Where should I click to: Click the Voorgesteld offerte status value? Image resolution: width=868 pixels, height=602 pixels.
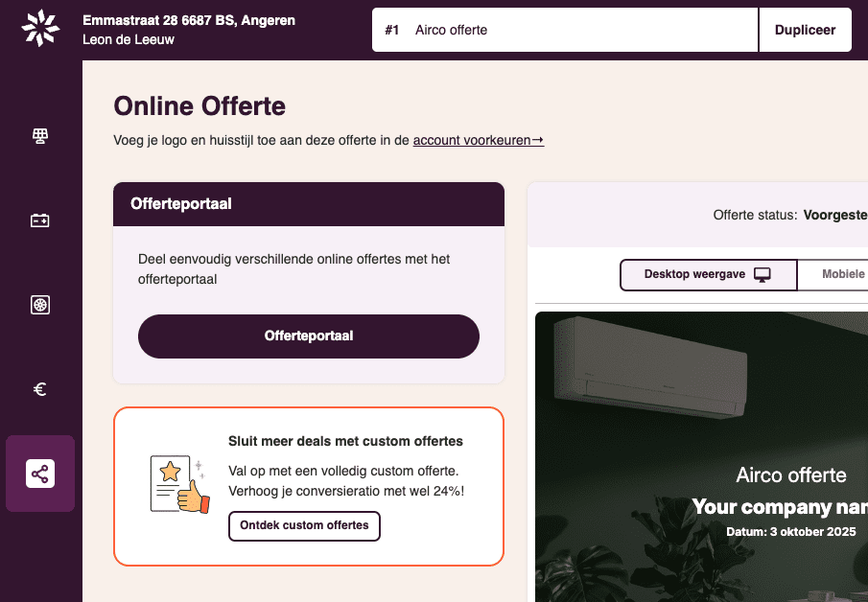(834, 215)
